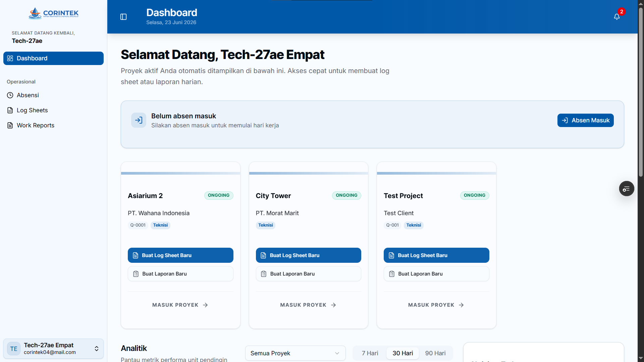Open the notifications bell
Image resolution: width=644 pixels, height=362 pixels.
point(617,17)
